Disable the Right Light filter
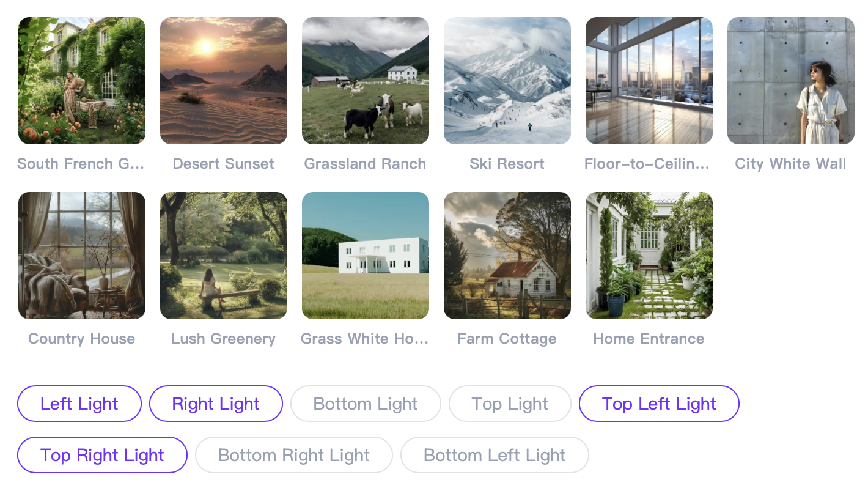The width and height of the screenshot is (868, 499). click(216, 404)
